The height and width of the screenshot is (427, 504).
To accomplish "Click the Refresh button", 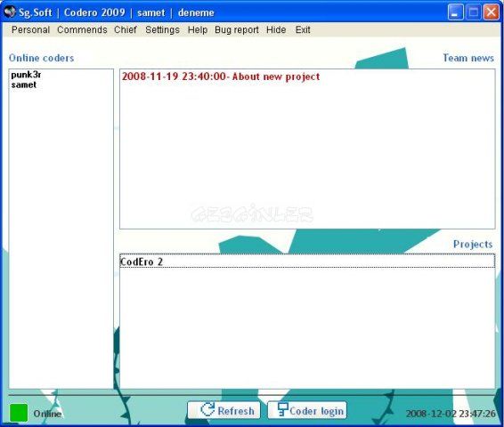I will pos(224,410).
